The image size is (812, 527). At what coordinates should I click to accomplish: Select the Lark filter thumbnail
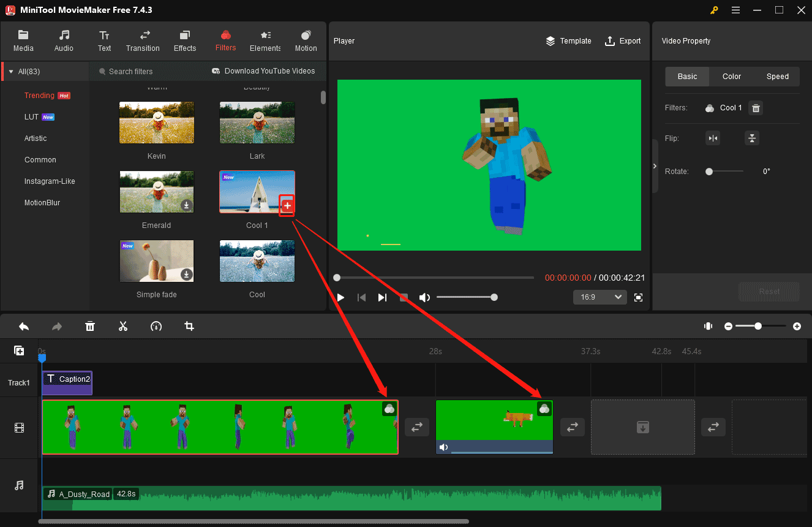pos(257,123)
